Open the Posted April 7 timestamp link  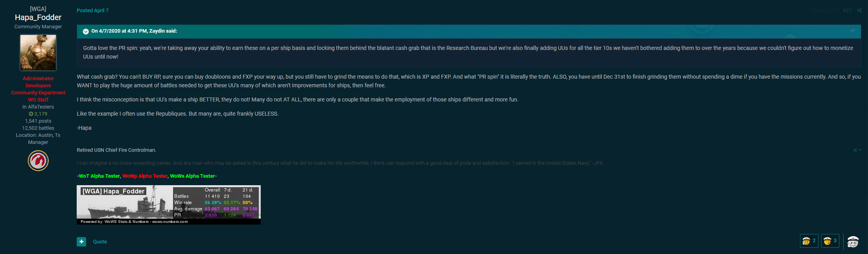point(92,11)
